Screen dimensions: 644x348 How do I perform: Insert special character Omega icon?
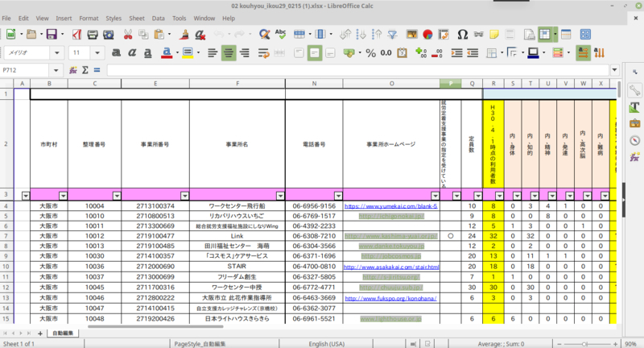[x=462, y=35]
